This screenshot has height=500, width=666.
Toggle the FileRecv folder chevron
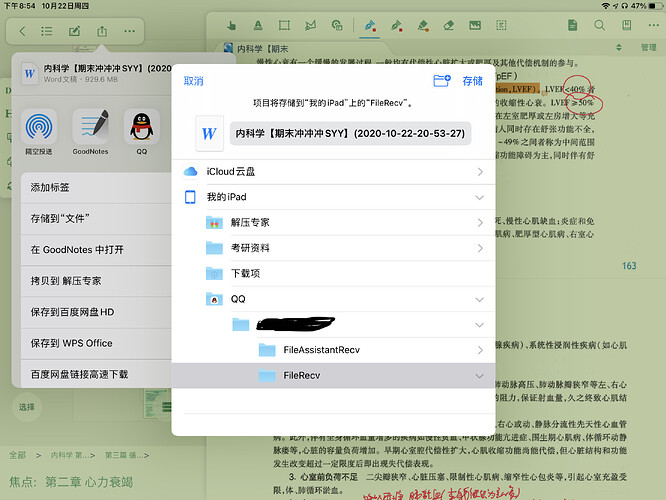(x=480, y=376)
